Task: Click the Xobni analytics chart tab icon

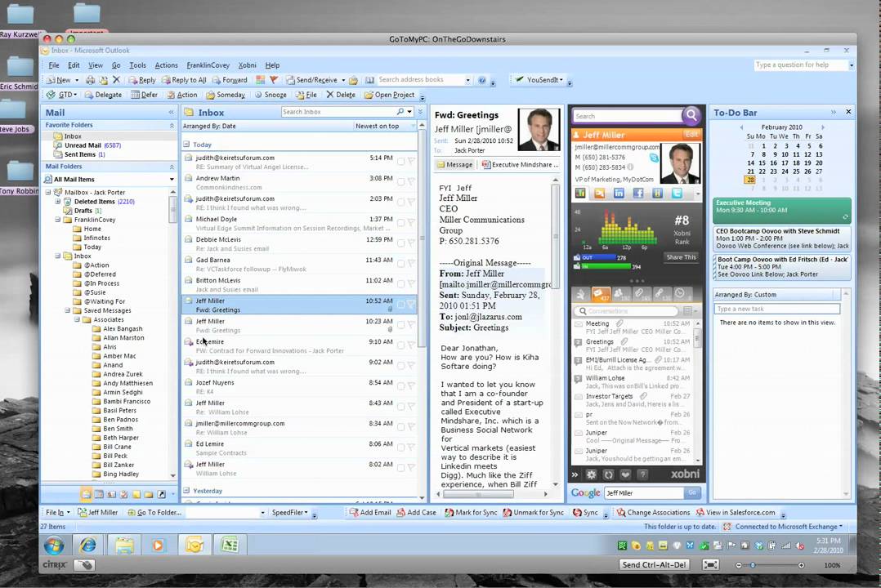Action: coord(580,194)
